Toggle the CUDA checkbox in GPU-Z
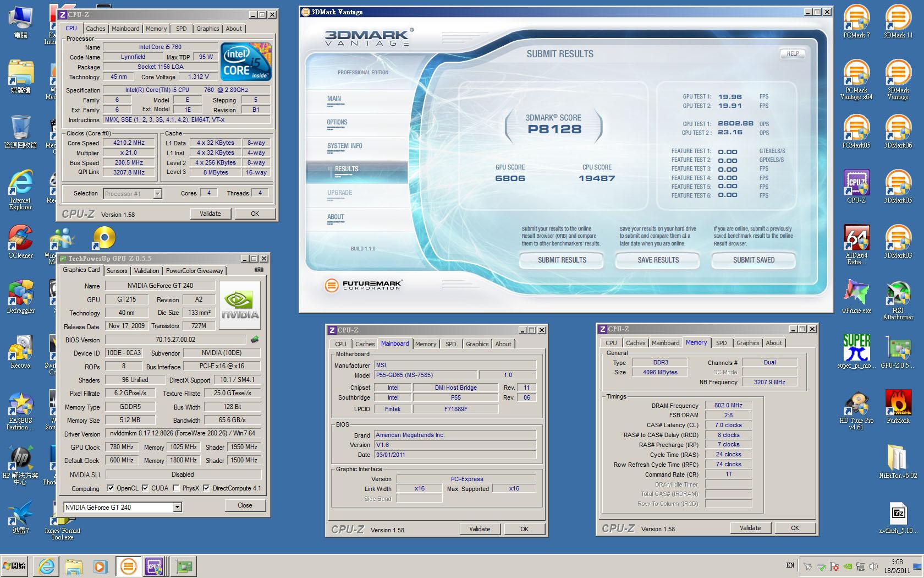Viewport: 924px width, 578px height. point(145,488)
